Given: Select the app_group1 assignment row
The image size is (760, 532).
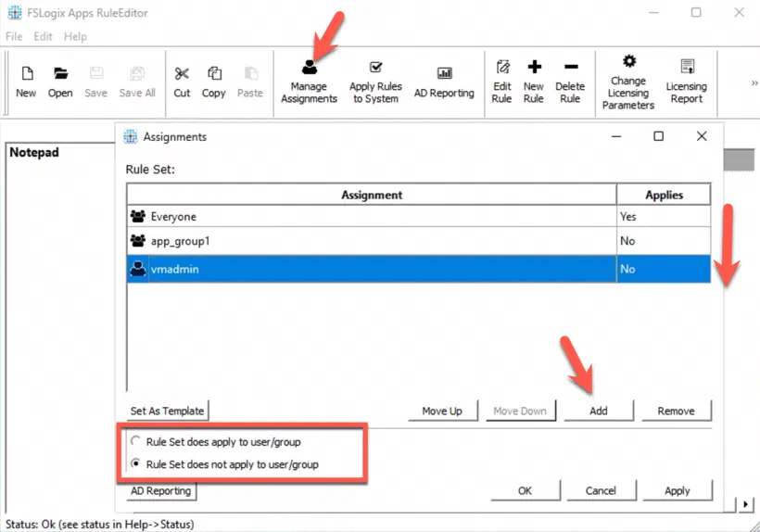Looking at the screenshot, I should point(419,241).
